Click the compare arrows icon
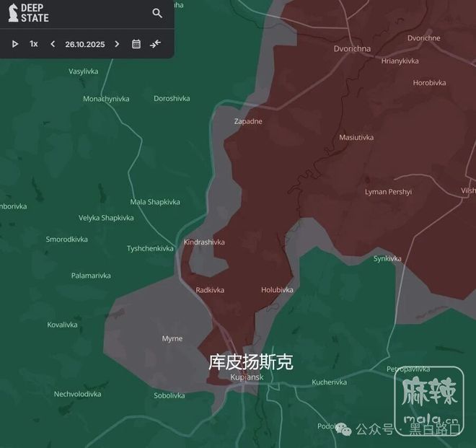The height and width of the screenshot is (448, 476). (x=156, y=44)
